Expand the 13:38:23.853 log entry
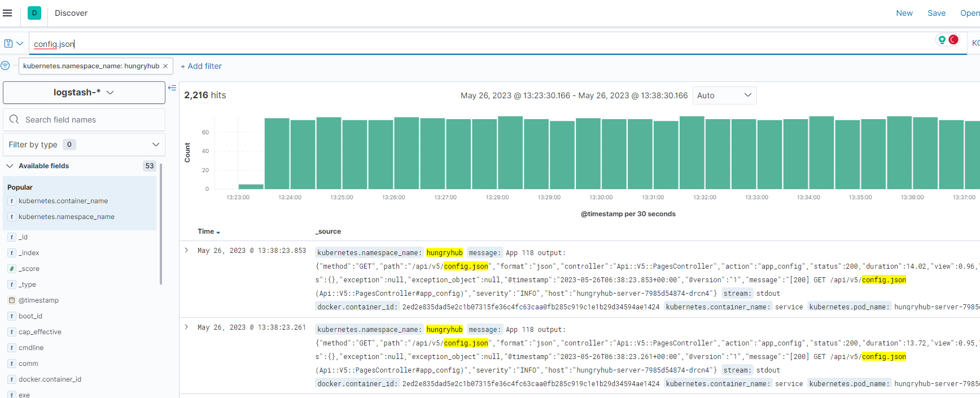 pyautogui.click(x=186, y=250)
